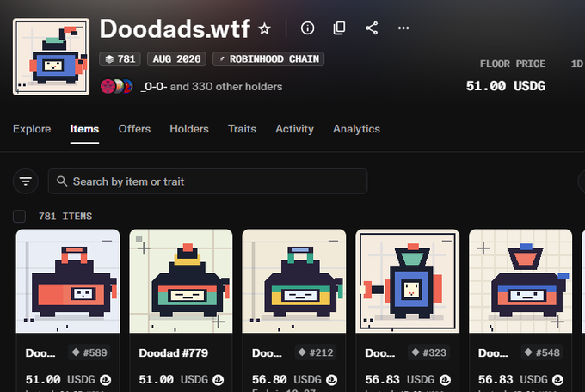Screen dimensions: 585x392
Task: Star the Doodads.wtf collection as favorite
Action: [264, 28]
